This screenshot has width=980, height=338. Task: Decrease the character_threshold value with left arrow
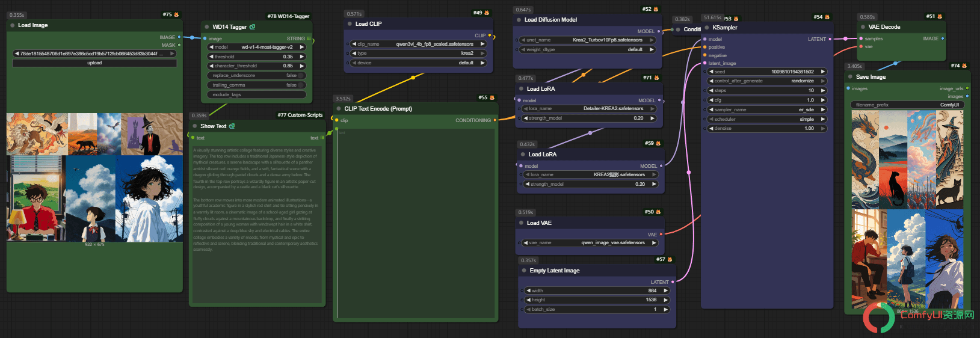coord(211,66)
